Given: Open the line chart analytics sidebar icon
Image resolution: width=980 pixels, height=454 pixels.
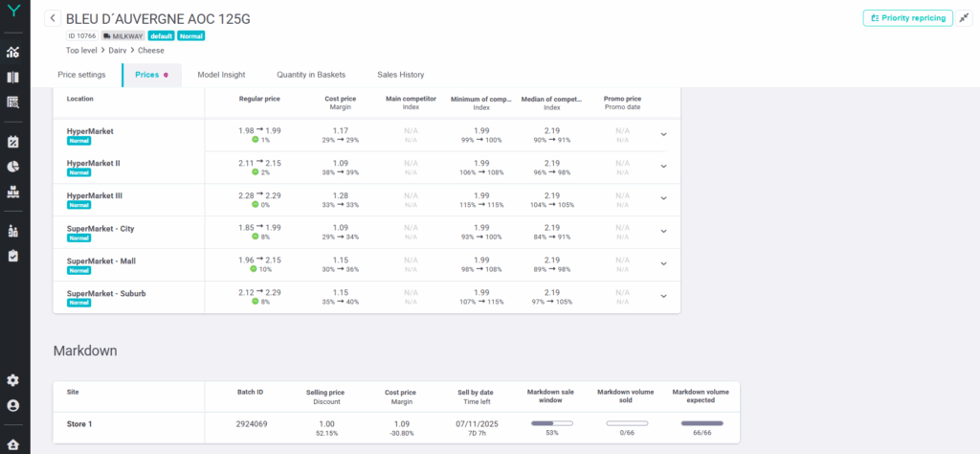Looking at the screenshot, I should 13,52.
